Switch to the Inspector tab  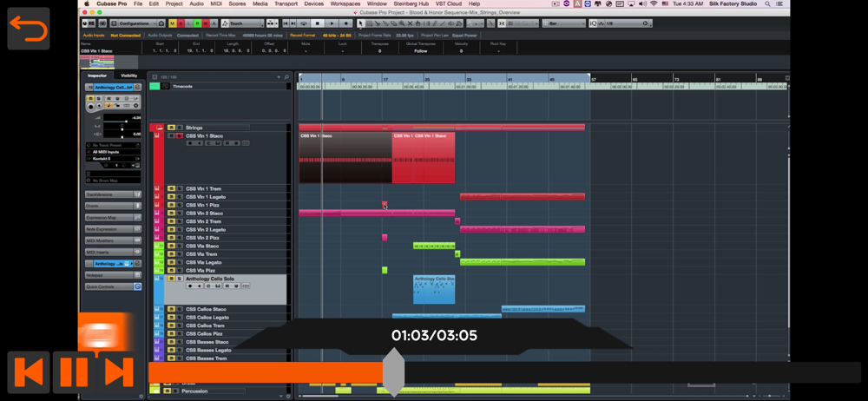click(x=97, y=76)
